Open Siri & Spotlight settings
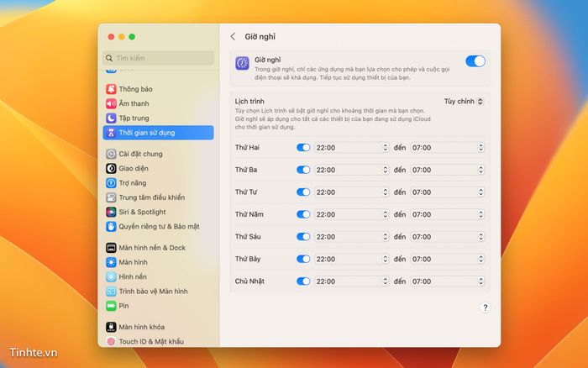 [x=158, y=212]
